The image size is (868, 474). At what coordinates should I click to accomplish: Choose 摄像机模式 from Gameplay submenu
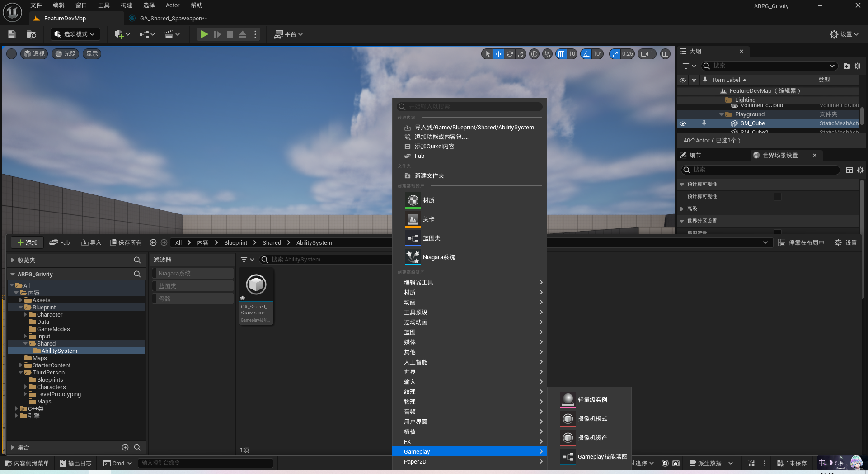pos(590,419)
